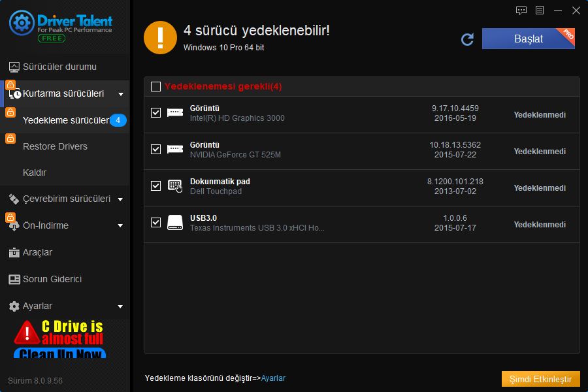Expand the Çevrebirim sürücüleri arrow
This screenshot has width=588, height=392.
coord(120,199)
